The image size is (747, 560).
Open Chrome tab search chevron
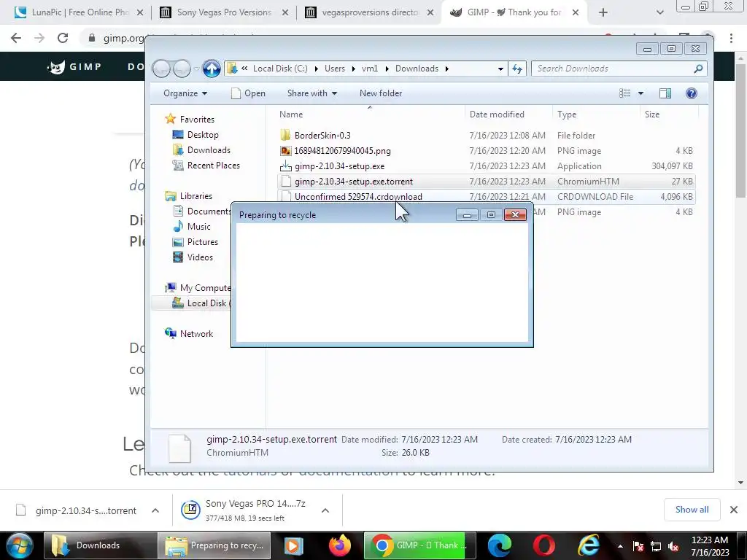pos(659,13)
